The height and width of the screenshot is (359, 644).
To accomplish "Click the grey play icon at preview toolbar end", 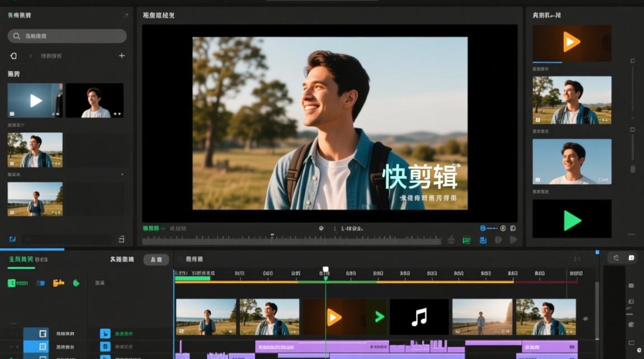I will tap(513, 240).
